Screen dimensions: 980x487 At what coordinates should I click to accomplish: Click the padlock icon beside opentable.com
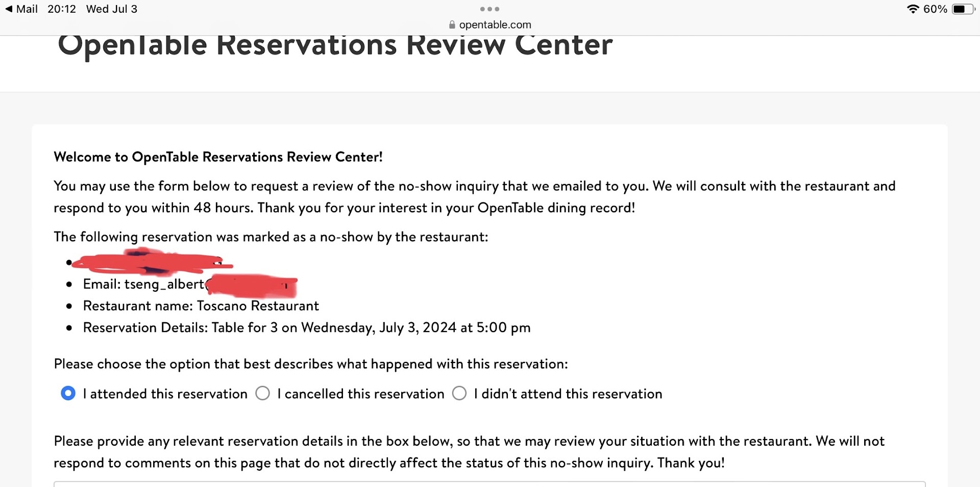pos(452,25)
